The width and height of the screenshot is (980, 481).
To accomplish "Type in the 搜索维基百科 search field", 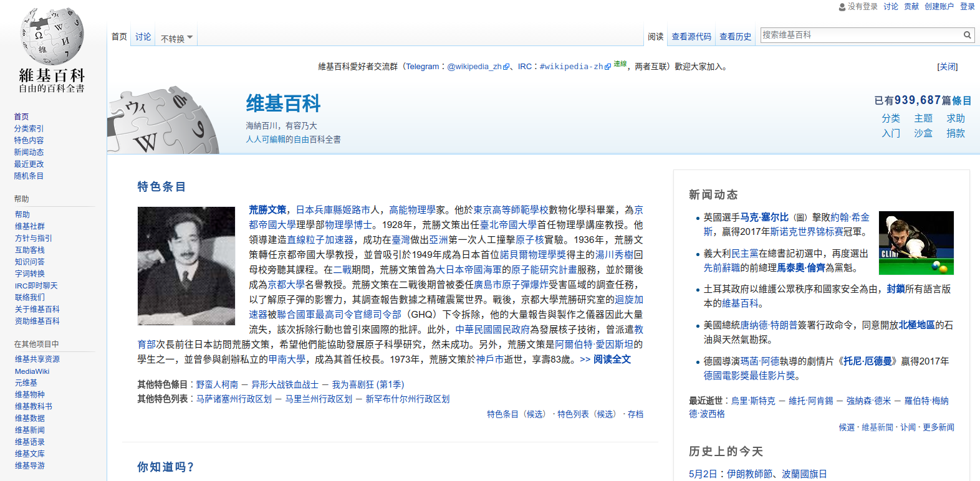I will 860,36.
